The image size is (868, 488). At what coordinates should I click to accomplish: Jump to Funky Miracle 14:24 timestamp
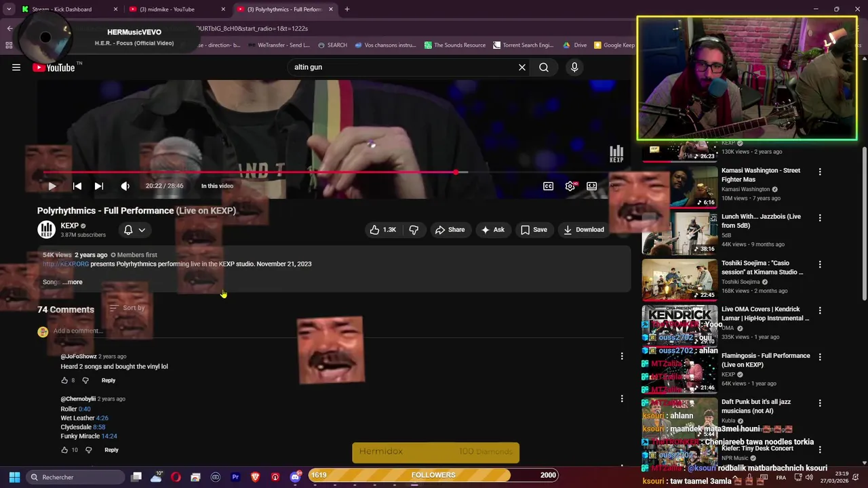[x=109, y=436]
